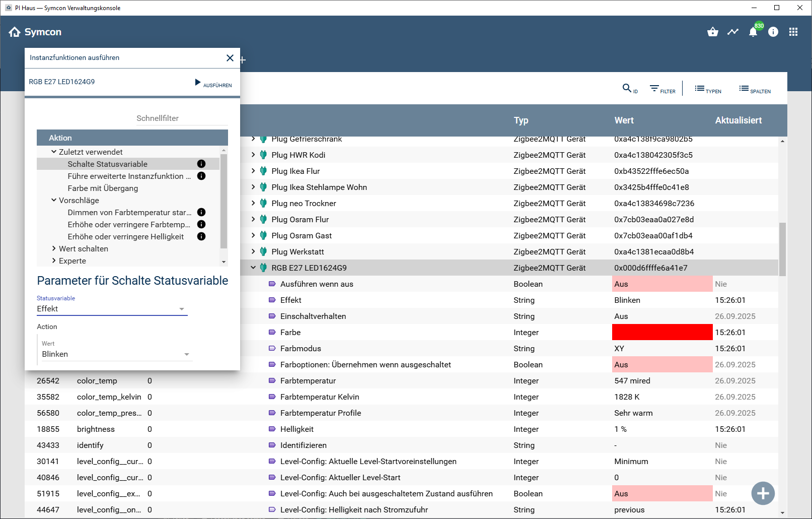Screen dimensions: 812x519
Task: Open the TYPEN list selector
Action: 708,89
